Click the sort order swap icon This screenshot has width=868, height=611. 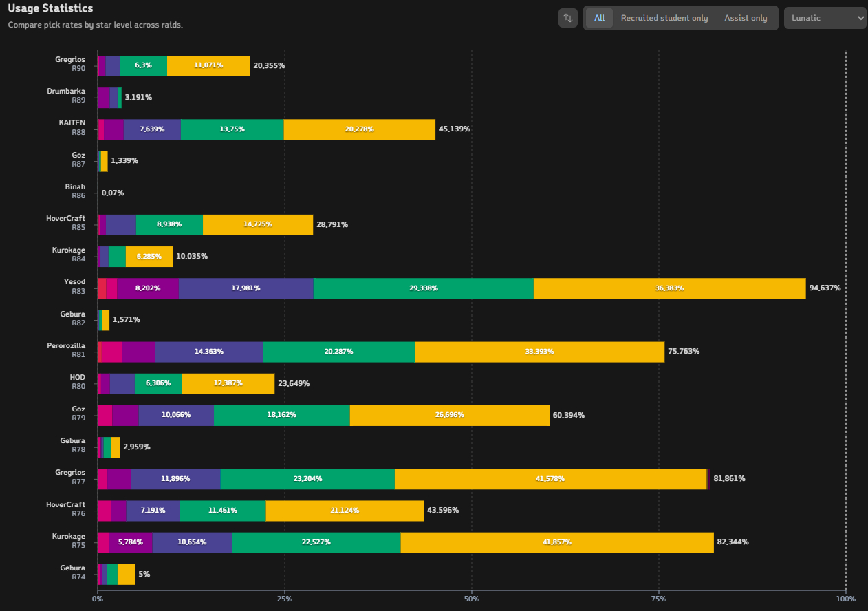point(568,18)
